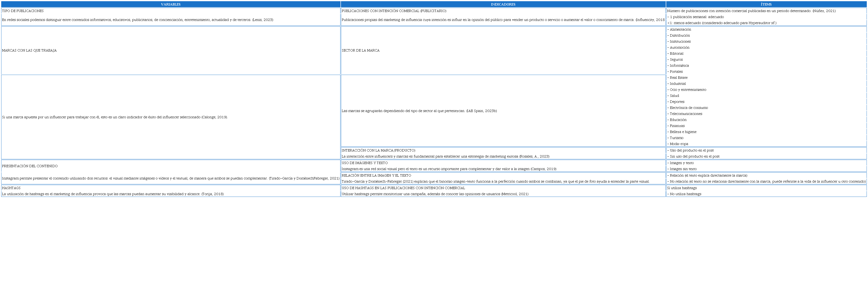This screenshot has width=868, height=299.
Task: Select the TIPO DE PUBLICACIONES cell text
Action: pos(23,11)
